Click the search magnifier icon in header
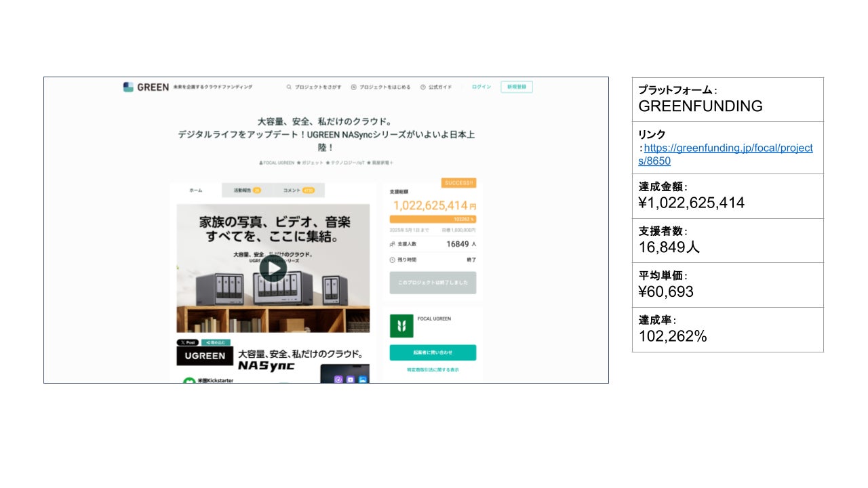This screenshot has height=488, width=868. [x=289, y=87]
